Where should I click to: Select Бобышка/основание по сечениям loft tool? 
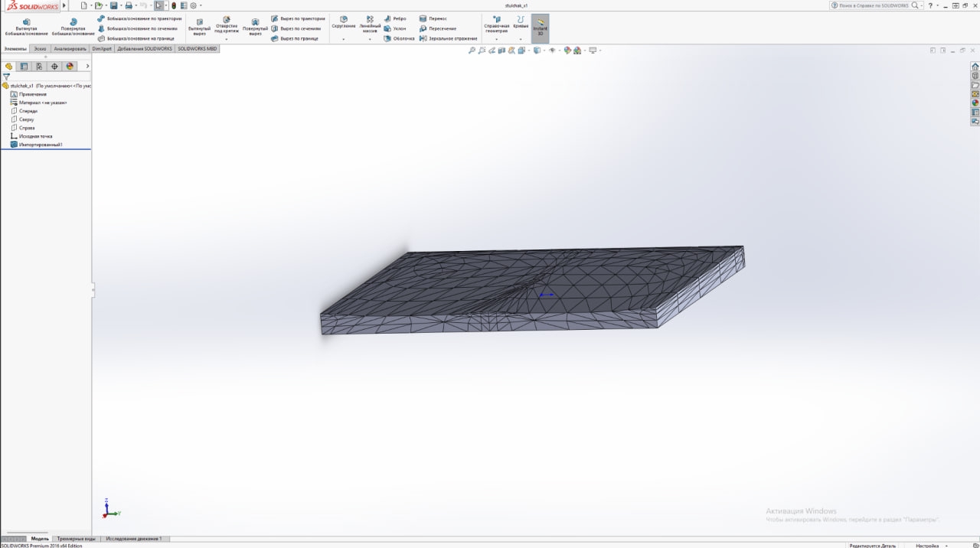(137, 28)
